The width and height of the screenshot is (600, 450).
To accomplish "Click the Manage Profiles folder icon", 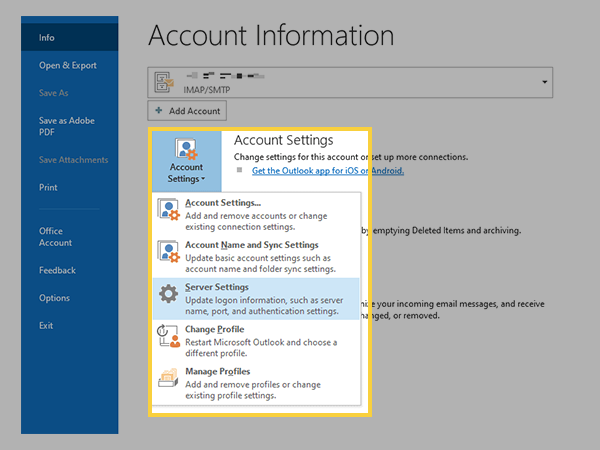I will click(x=168, y=378).
